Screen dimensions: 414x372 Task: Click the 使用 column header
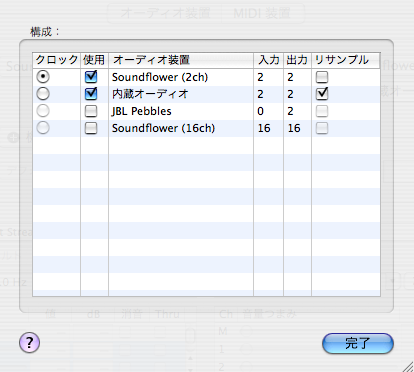pos(94,60)
